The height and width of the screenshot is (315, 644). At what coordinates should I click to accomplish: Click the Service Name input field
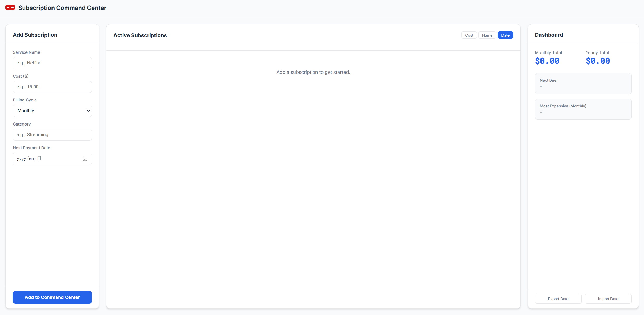coord(52,63)
